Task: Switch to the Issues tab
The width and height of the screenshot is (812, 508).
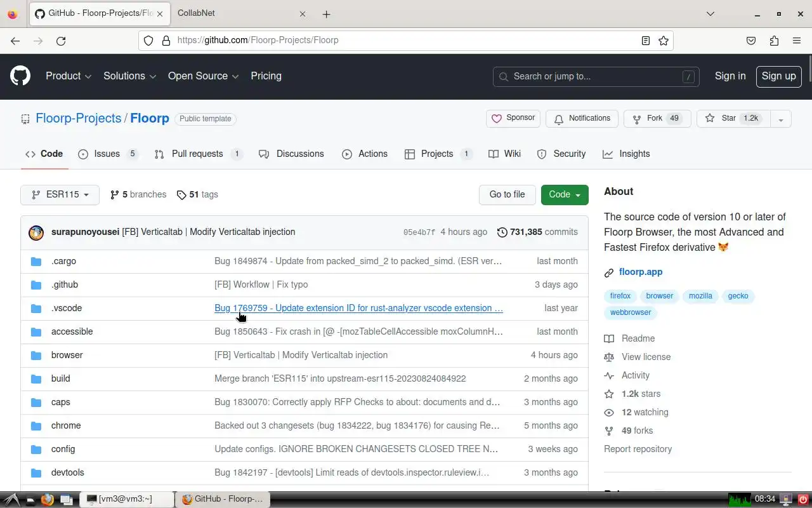Action: click(108, 154)
